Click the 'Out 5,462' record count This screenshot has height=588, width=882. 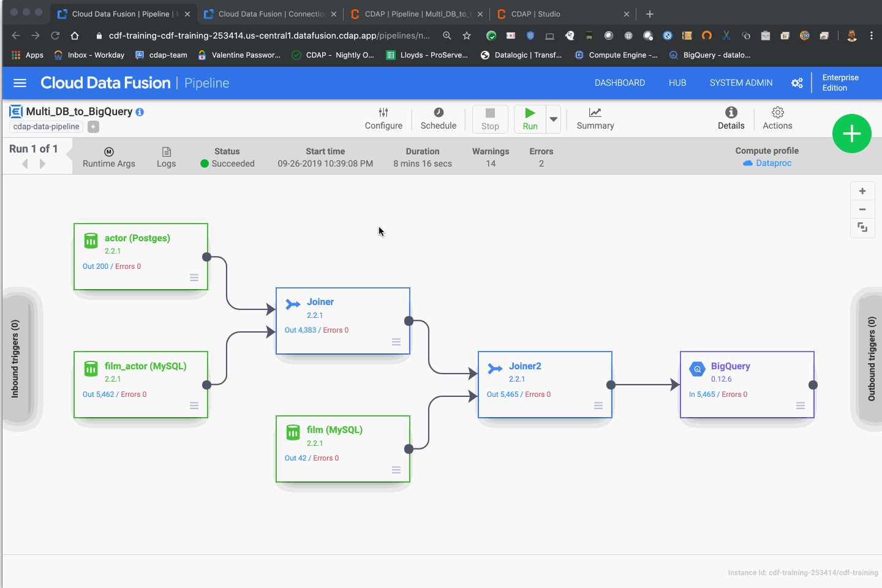(x=99, y=394)
